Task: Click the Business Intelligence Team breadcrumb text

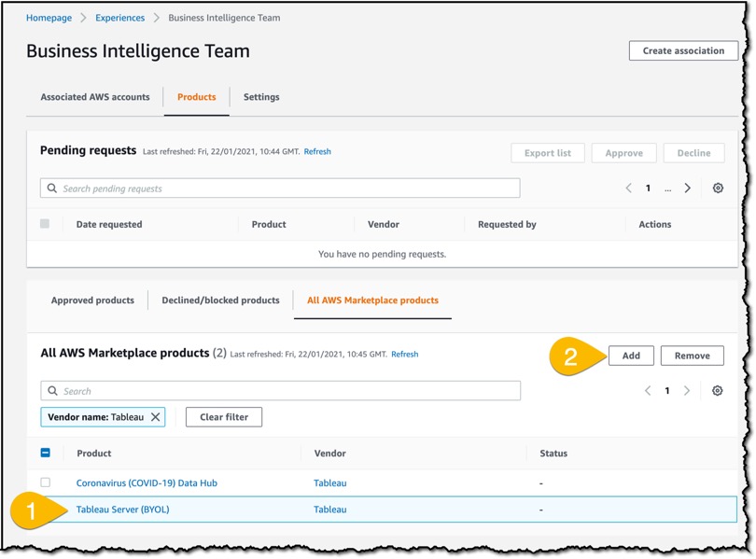Action: (224, 18)
